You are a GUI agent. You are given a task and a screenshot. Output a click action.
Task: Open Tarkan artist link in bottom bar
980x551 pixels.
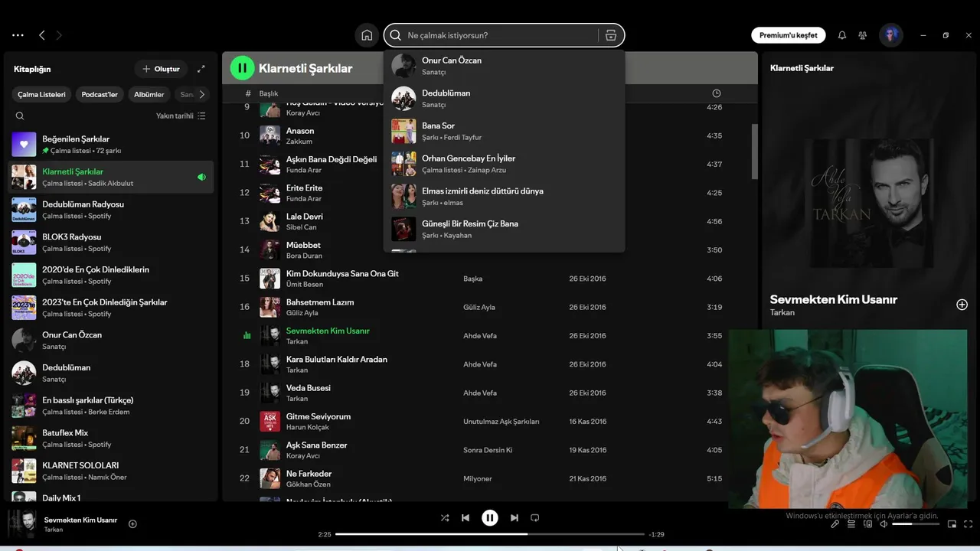pos(54,530)
